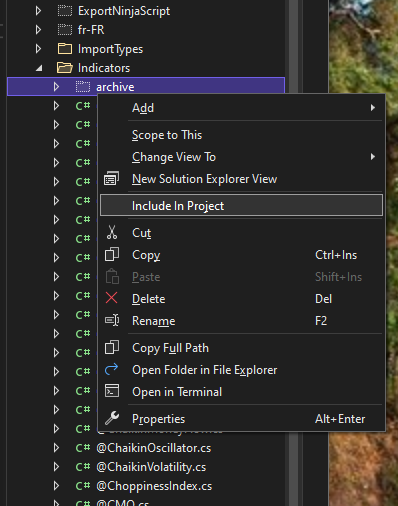Screen dimensions: 398x506
Task: Collapse the Indicators folder node
Action: click(x=39, y=69)
